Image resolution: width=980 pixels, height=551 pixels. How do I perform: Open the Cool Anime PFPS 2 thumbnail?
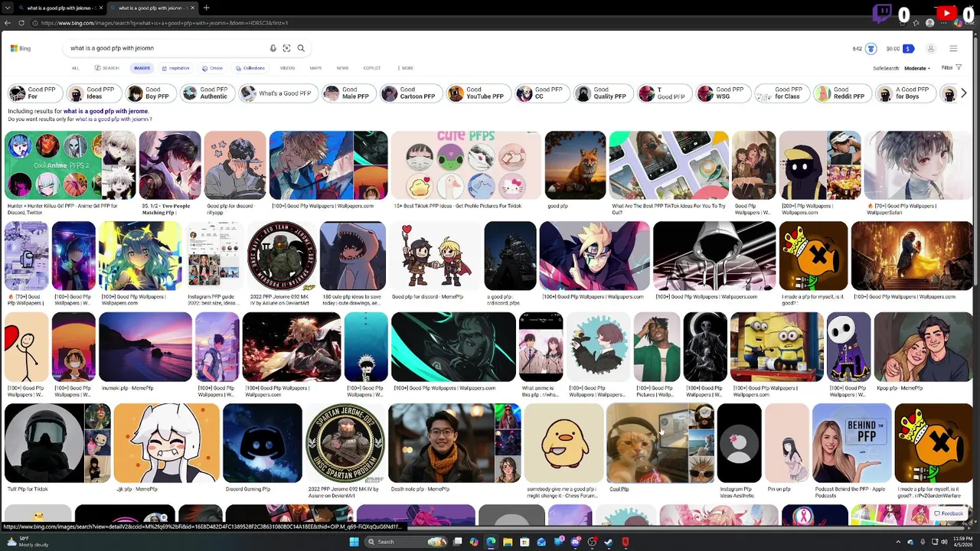click(53, 165)
